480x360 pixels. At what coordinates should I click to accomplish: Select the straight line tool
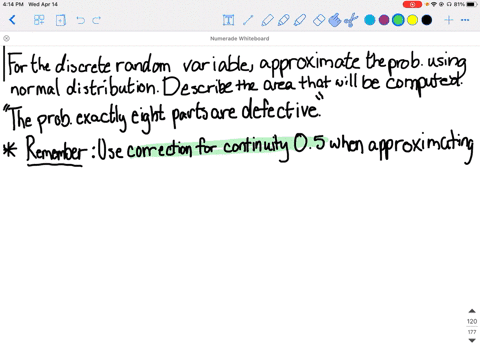click(x=248, y=20)
